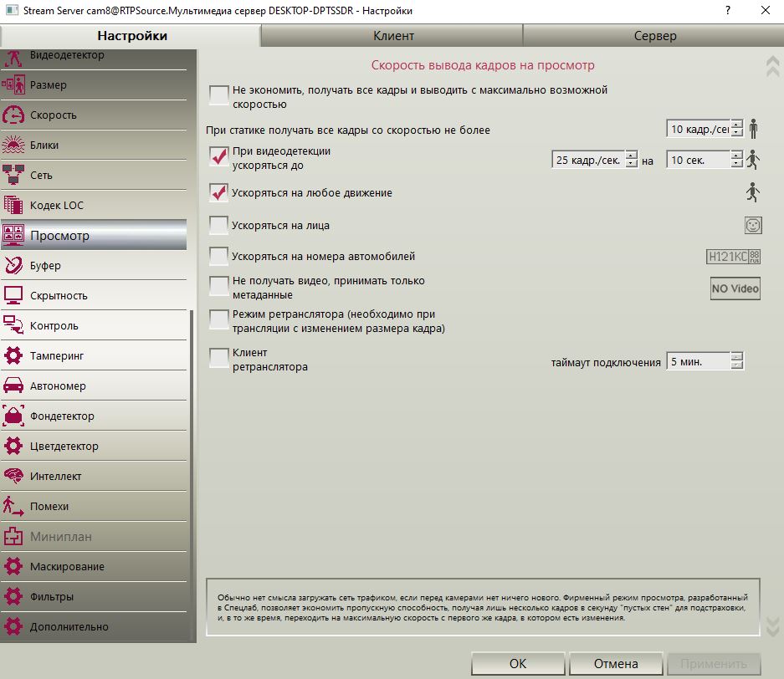Click the Блики sun icon
784x679 pixels.
pyautogui.click(x=13, y=145)
